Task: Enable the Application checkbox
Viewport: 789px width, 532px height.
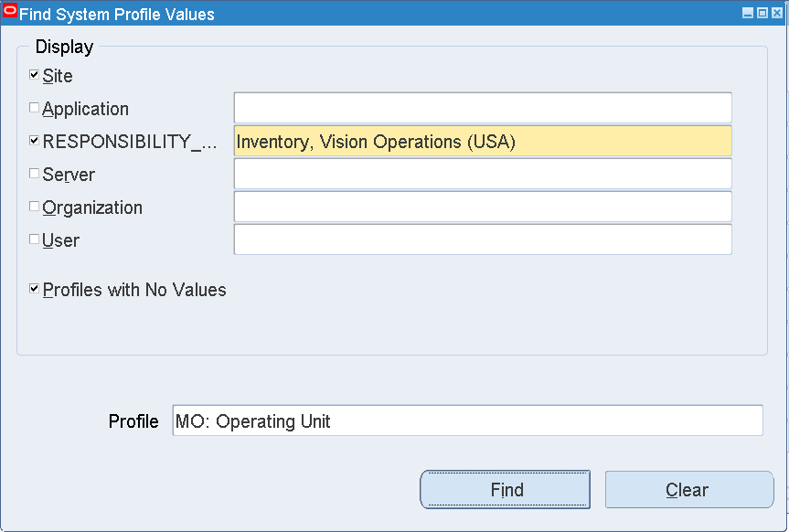Action: coord(35,108)
